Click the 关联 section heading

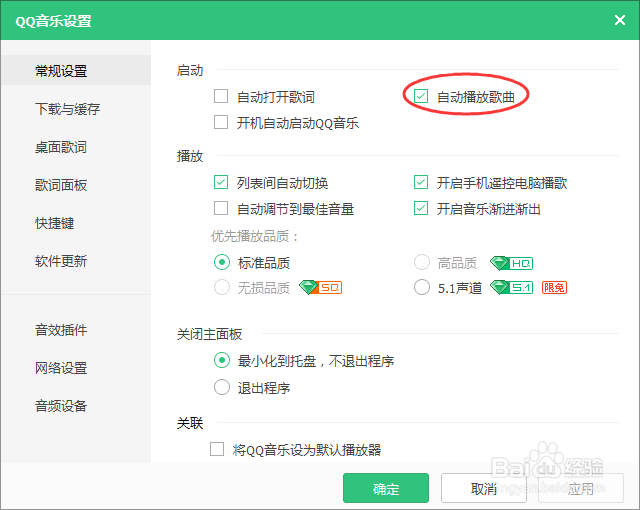pos(190,423)
